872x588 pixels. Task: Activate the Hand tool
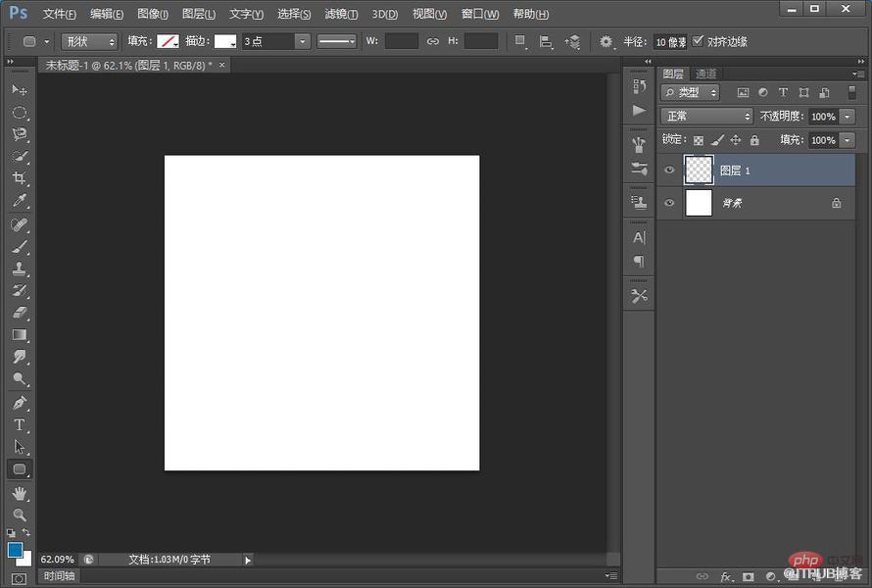(x=20, y=493)
